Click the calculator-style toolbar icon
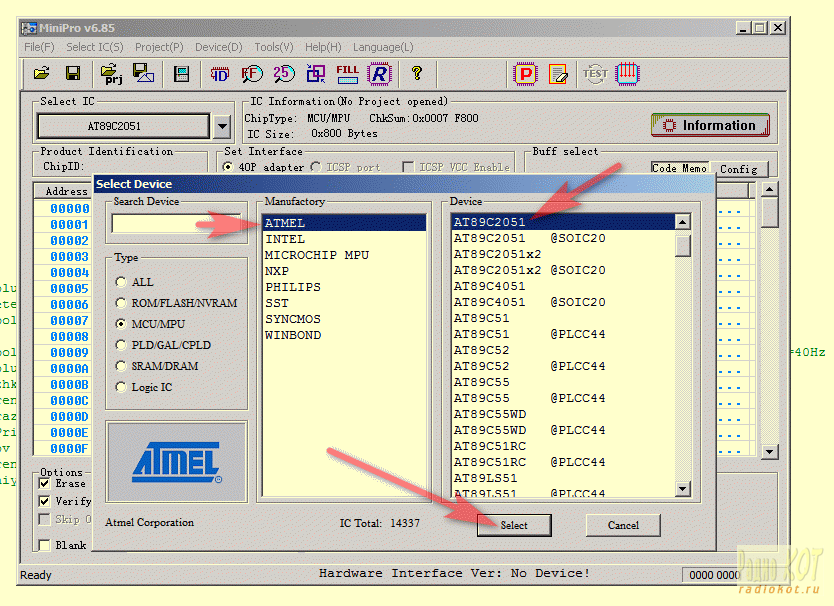This screenshot has width=834, height=606. pos(181,73)
